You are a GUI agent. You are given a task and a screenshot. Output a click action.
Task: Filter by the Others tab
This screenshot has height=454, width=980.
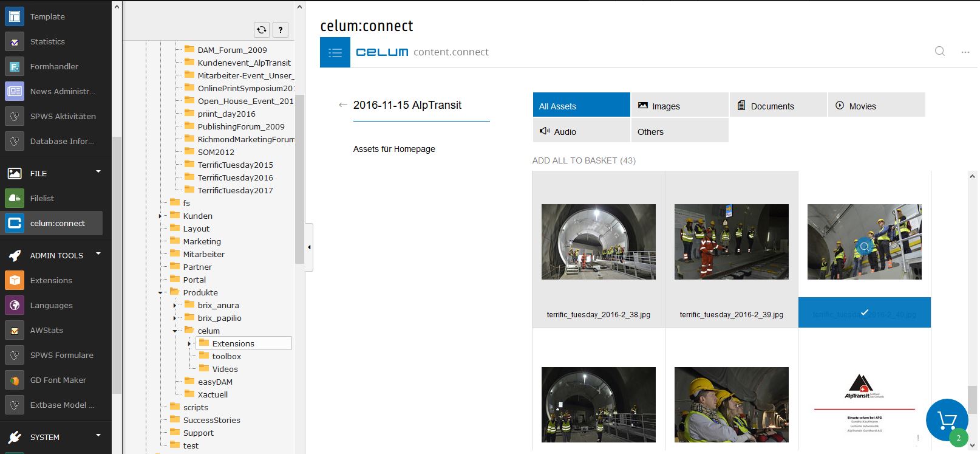pyautogui.click(x=680, y=130)
